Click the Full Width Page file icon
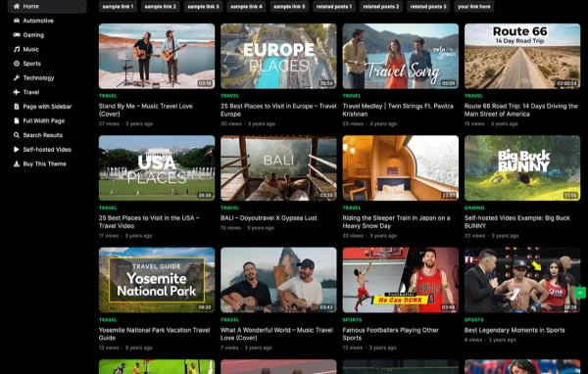Image resolution: width=588 pixels, height=374 pixels. coord(17,120)
